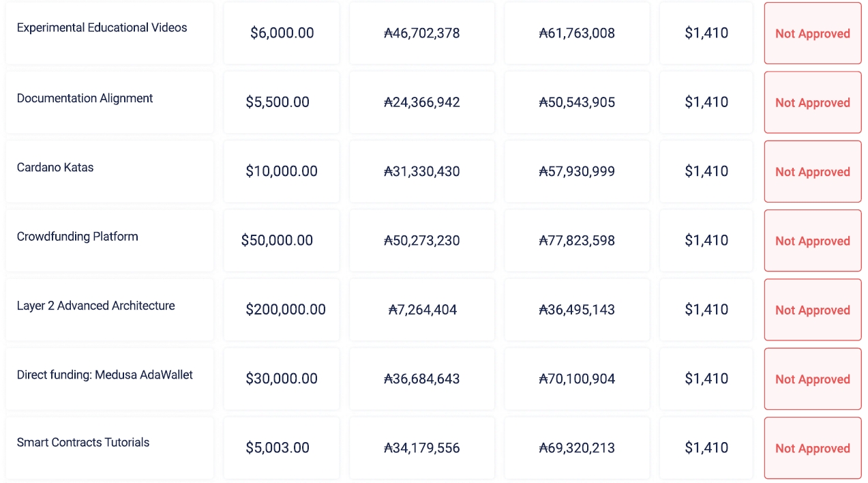Click the $50,000.00 requested amount

277,240
